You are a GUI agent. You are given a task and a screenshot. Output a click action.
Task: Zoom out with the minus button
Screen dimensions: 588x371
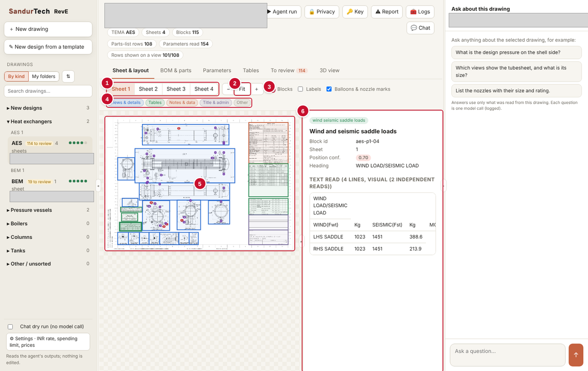coord(228,89)
